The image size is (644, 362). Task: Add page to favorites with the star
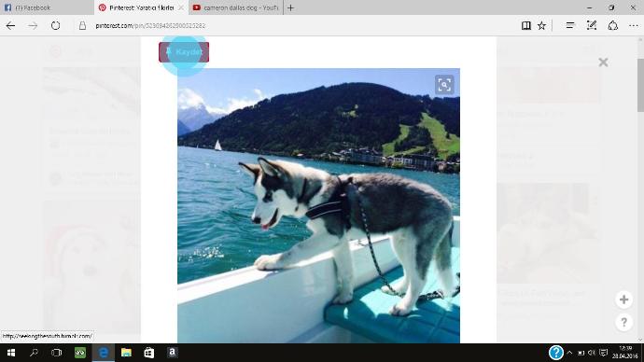(x=541, y=25)
